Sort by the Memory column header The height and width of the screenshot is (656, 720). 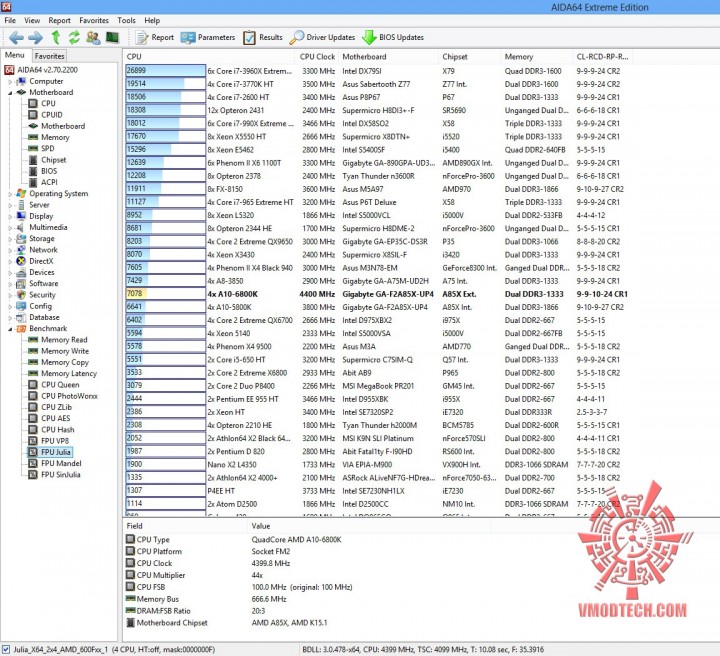point(537,56)
